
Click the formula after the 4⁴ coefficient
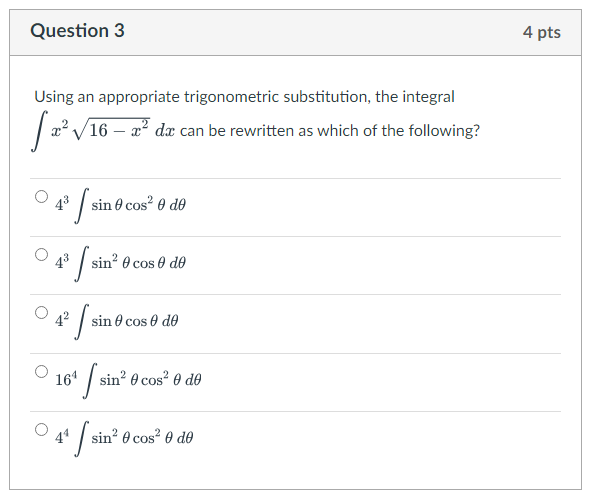point(142,437)
